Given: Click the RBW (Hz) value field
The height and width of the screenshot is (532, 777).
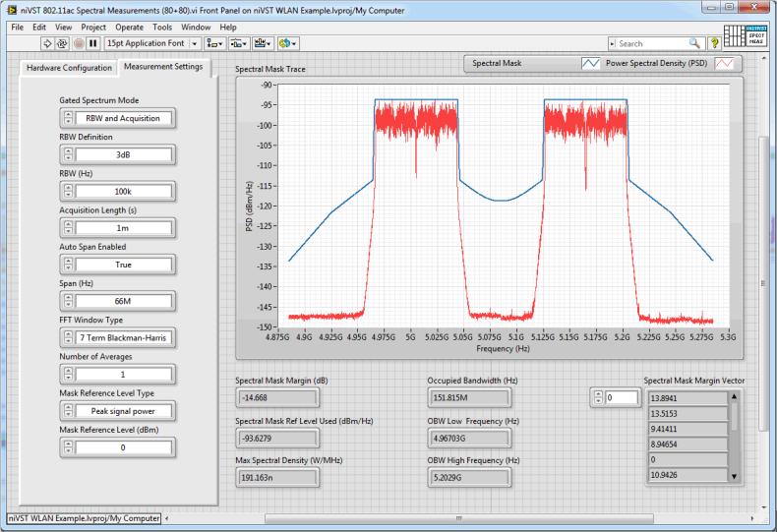Looking at the screenshot, I should pyautogui.click(x=123, y=192).
